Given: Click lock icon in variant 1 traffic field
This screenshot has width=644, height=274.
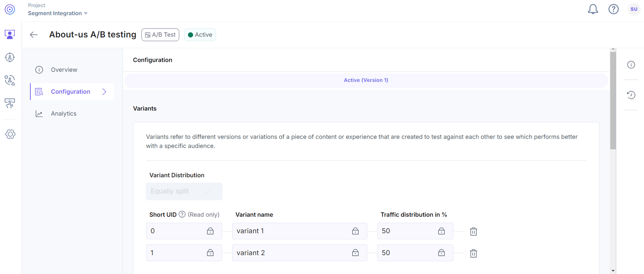Looking at the screenshot, I should click(x=441, y=231).
